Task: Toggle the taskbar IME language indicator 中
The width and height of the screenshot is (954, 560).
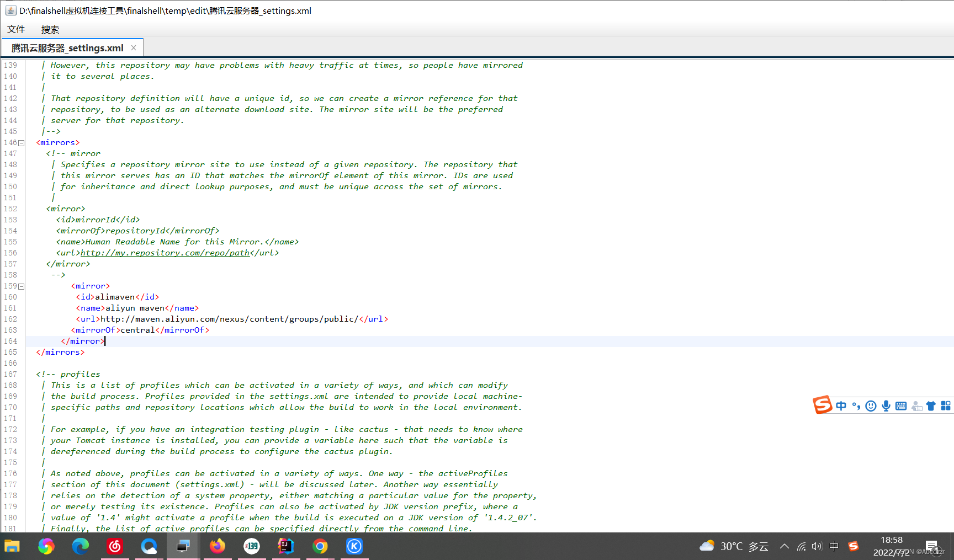Action: 834,546
